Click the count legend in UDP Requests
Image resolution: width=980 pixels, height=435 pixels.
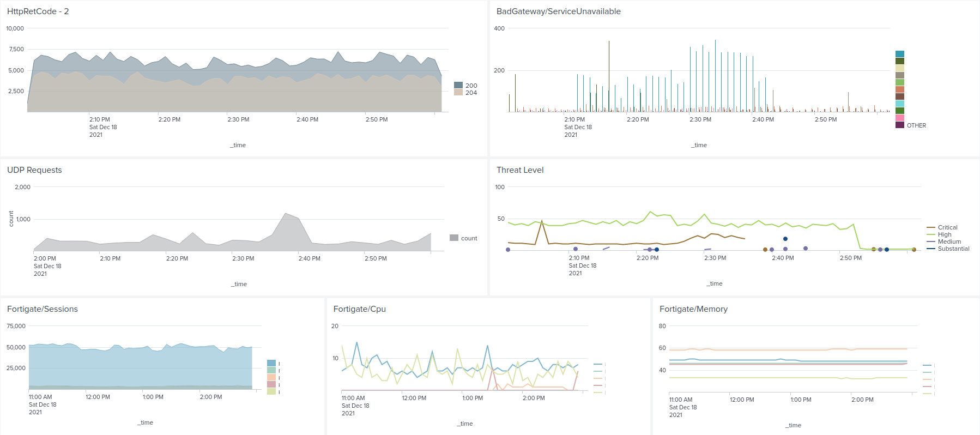[463, 238]
